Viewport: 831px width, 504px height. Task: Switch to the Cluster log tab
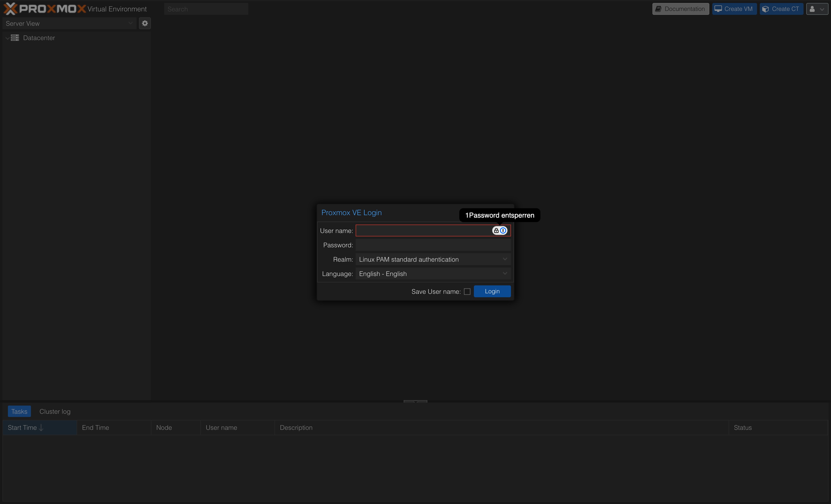55,411
